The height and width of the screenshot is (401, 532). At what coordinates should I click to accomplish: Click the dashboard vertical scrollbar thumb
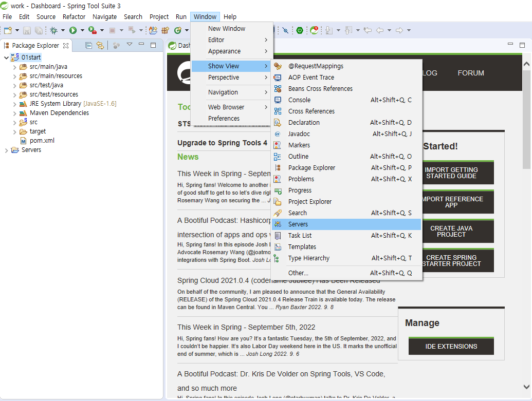coord(526,120)
